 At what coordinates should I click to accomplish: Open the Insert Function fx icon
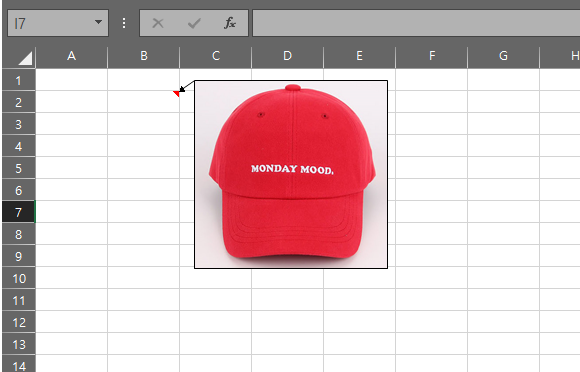[x=230, y=23]
